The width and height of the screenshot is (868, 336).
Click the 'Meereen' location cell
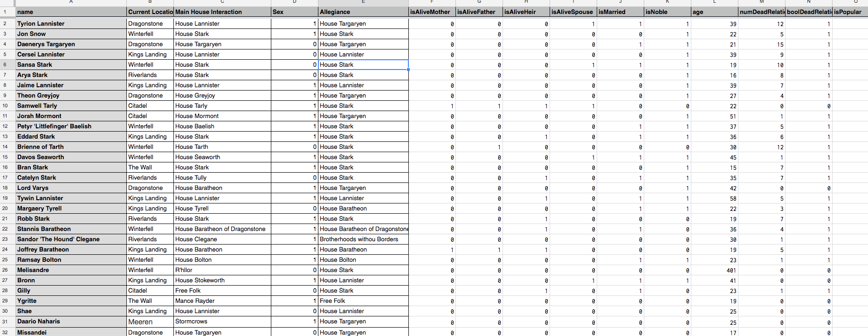point(150,322)
